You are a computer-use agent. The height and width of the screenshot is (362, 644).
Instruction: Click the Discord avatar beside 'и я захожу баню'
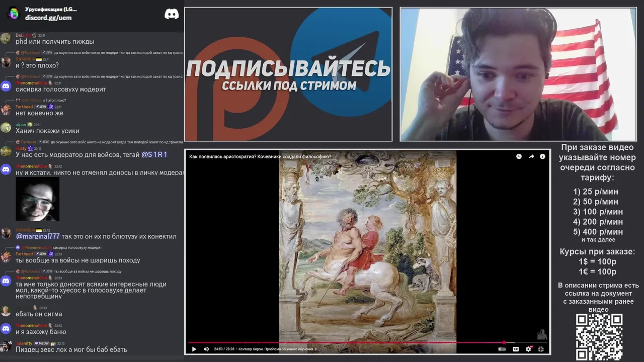click(x=6, y=328)
